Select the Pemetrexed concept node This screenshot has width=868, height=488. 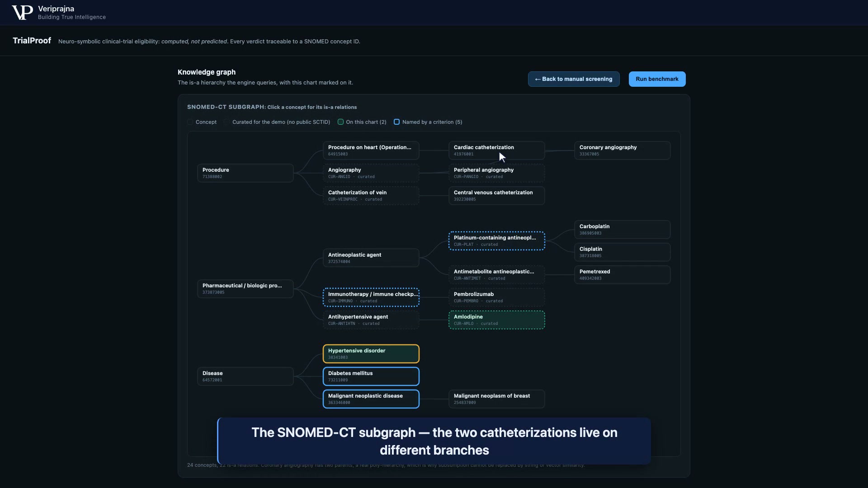(x=622, y=275)
